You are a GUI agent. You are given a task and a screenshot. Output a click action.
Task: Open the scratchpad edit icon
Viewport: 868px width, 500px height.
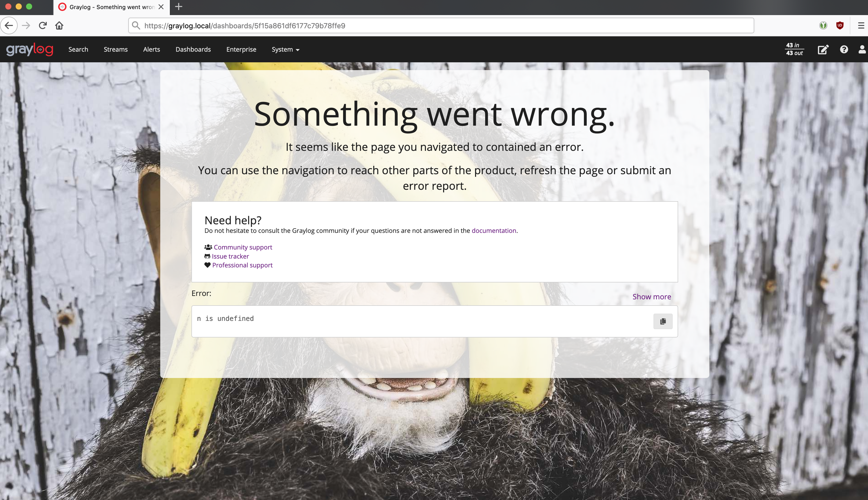tap(823, 50)
